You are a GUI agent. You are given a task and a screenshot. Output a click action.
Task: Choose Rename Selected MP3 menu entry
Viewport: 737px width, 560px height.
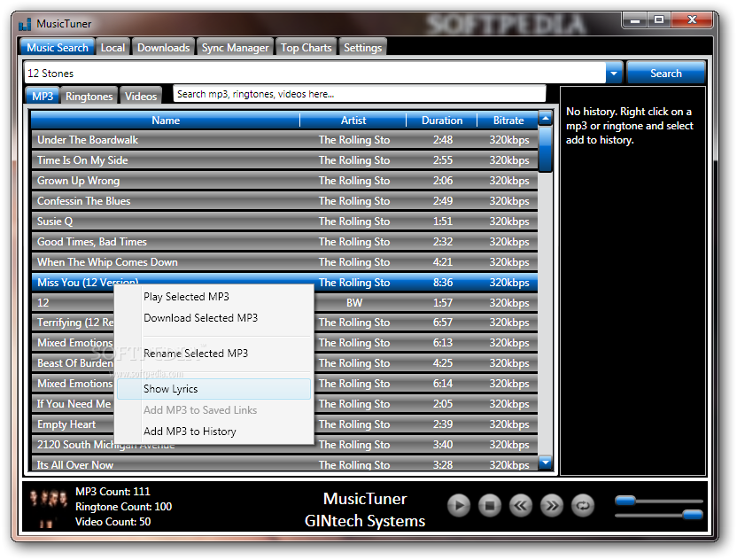[213, 354]
